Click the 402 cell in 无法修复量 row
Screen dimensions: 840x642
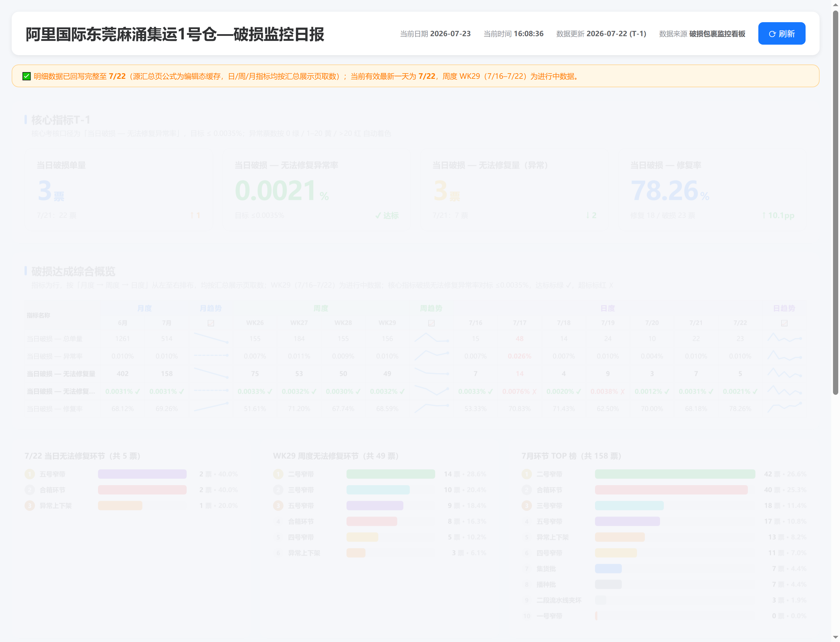point(123,374)
